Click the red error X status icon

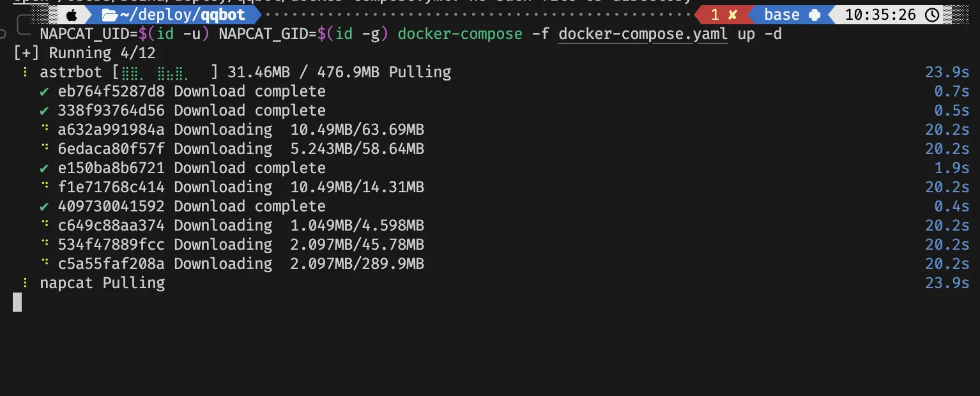733,15
